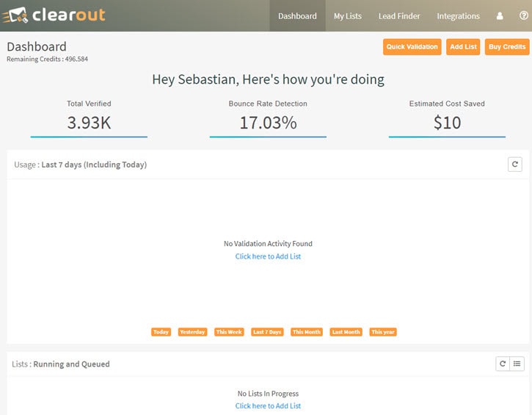Click Add List link under No Validation Activity
532x415 pixels.
tap(268, 256)
